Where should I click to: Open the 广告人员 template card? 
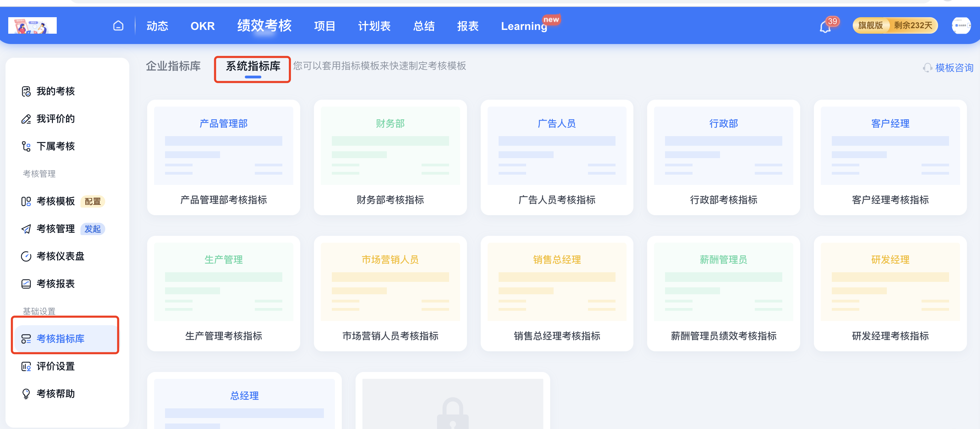[557, 157]
